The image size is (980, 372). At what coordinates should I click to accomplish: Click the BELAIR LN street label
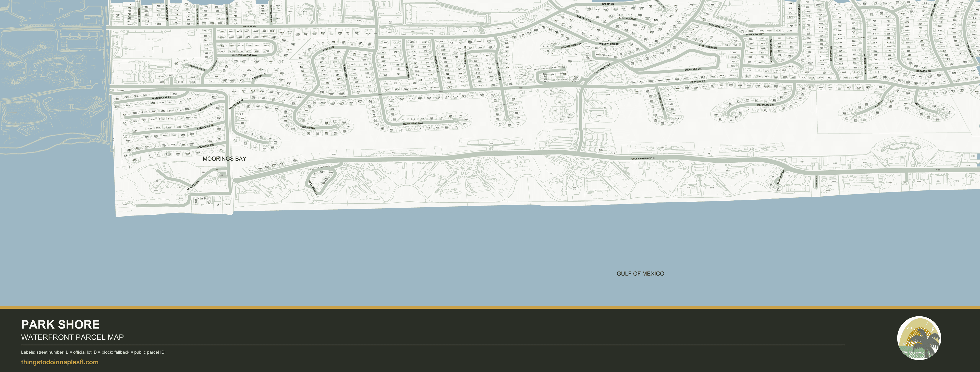(x=608, y=4)
